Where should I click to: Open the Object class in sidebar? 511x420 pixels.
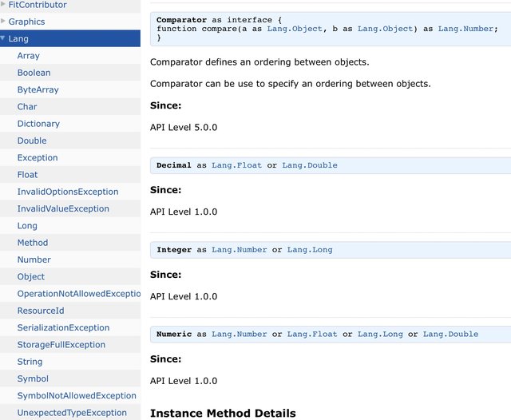tap(31, 276)
